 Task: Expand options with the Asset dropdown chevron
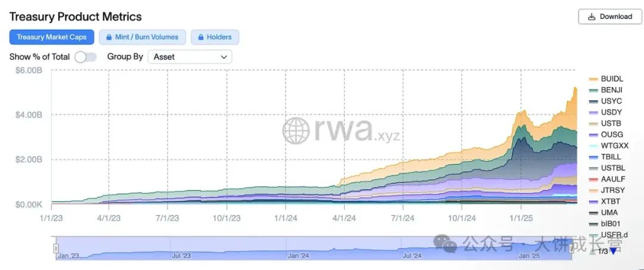coord(224,57)
